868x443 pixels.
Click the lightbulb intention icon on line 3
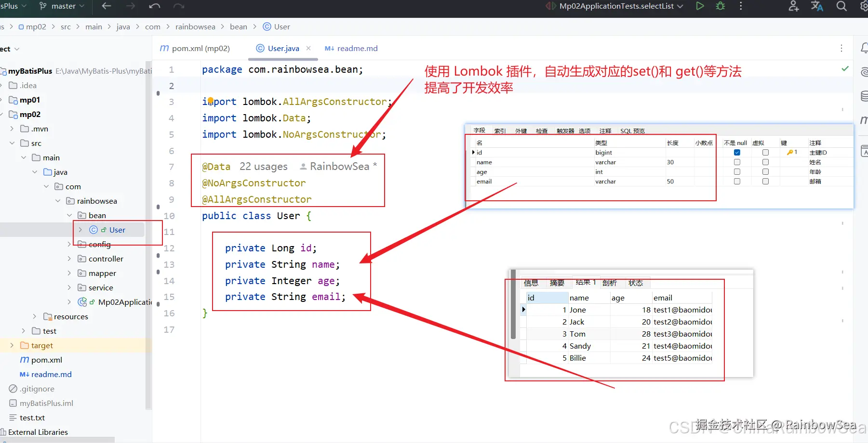coord(211,101)
